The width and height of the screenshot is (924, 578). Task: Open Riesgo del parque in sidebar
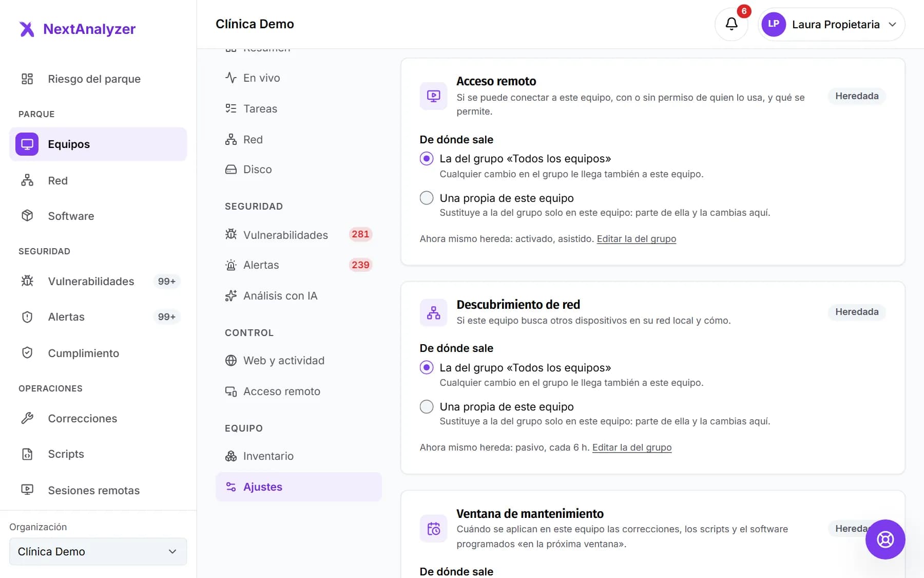(x=98, y=79)
